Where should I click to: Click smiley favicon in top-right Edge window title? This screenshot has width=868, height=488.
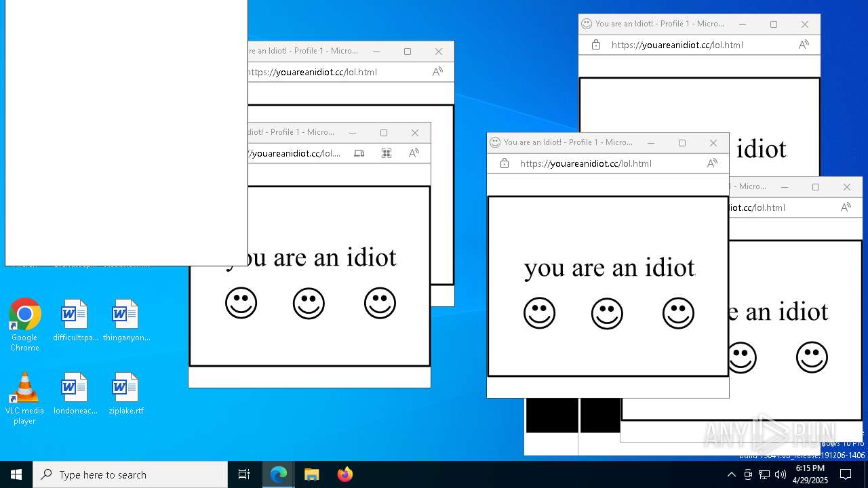[x=587, y=24]
